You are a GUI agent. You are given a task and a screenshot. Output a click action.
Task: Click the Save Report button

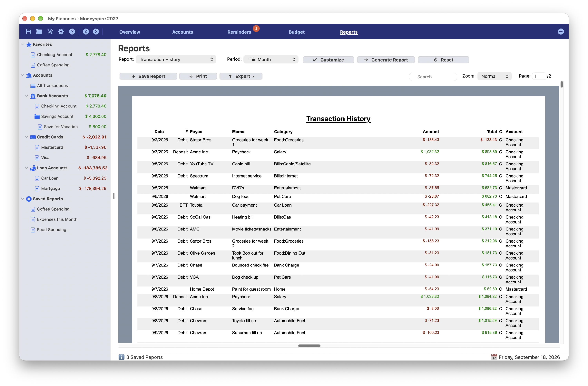point(148,76)
